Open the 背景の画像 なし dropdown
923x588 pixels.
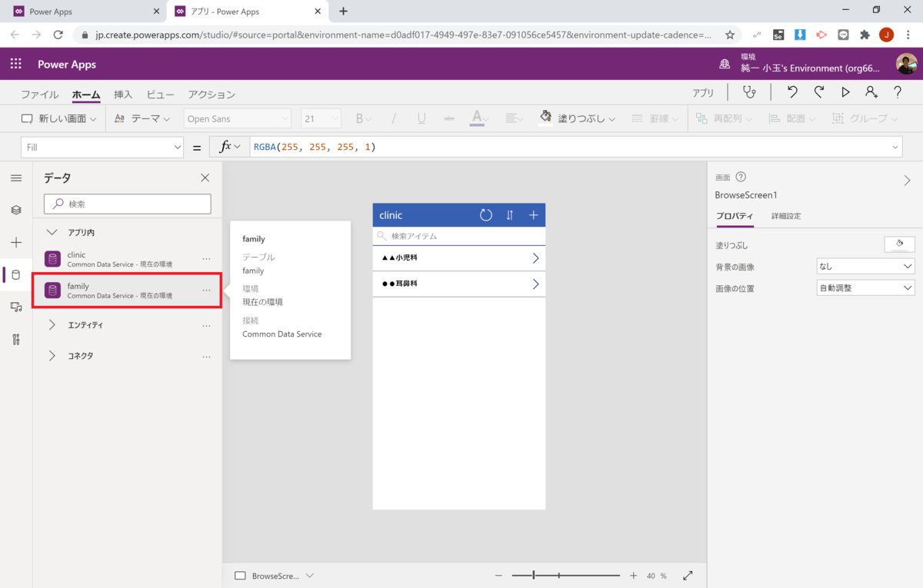pos(865,266)
